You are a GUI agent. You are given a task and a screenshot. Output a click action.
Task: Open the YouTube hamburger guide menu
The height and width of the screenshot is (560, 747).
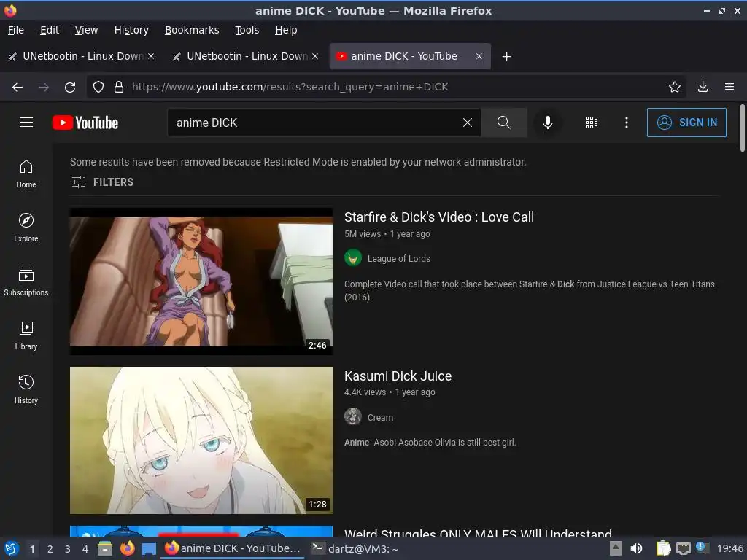[x=26, y=122]
